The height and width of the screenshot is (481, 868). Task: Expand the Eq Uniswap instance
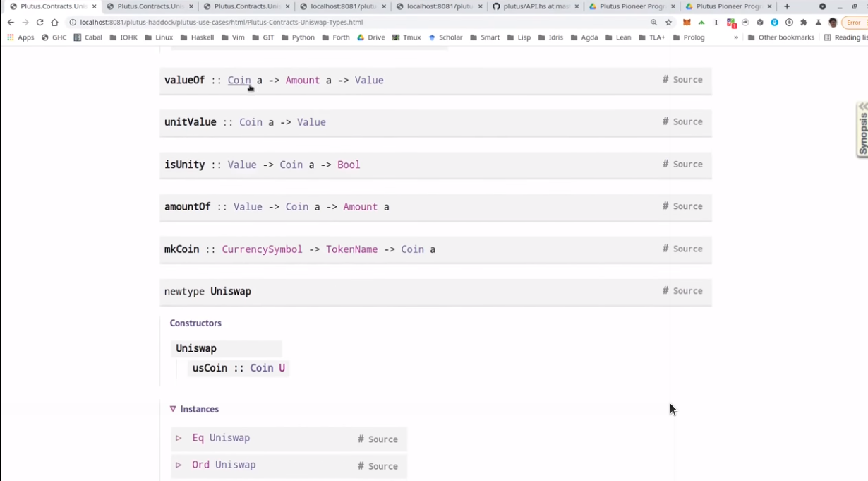[x=179, y=438]
